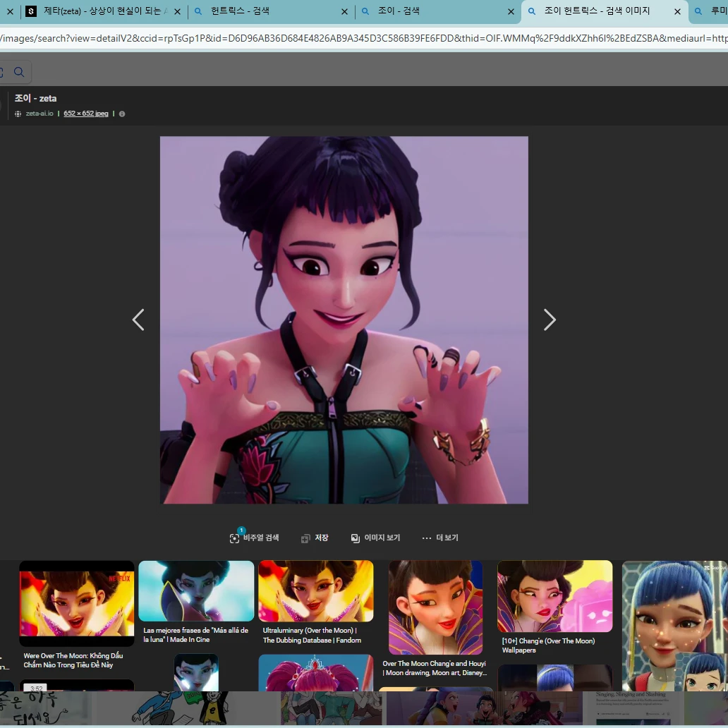Viewport: 728px width, 728px height.
Task: Open the Las mejores frases de Más allá thumbnail
Action: (x=196, y=590)
